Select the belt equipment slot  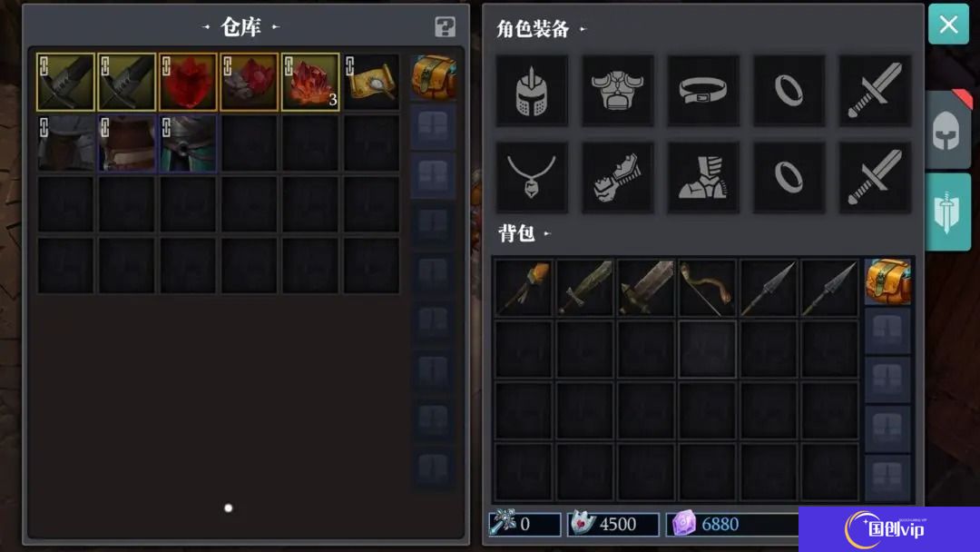point(703,92)
